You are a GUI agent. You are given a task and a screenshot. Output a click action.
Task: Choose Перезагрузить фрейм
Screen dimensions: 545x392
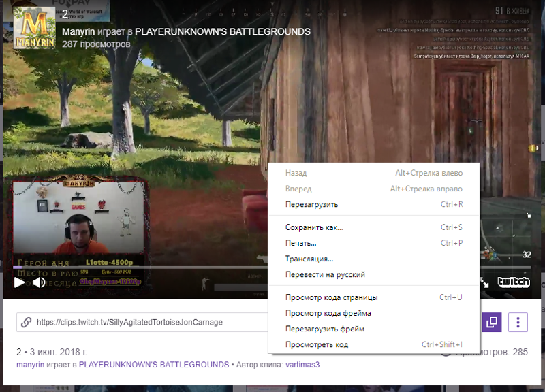click(374, 329)
